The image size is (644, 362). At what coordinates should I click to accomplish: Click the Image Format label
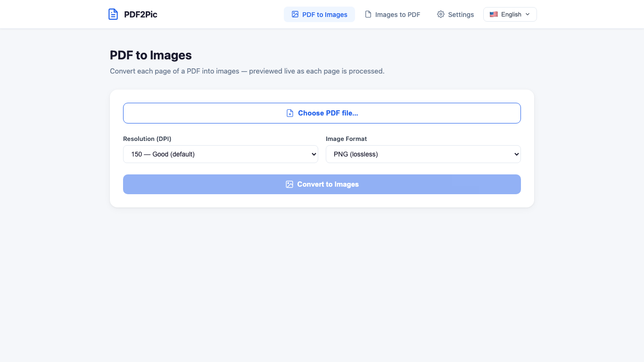346,139
